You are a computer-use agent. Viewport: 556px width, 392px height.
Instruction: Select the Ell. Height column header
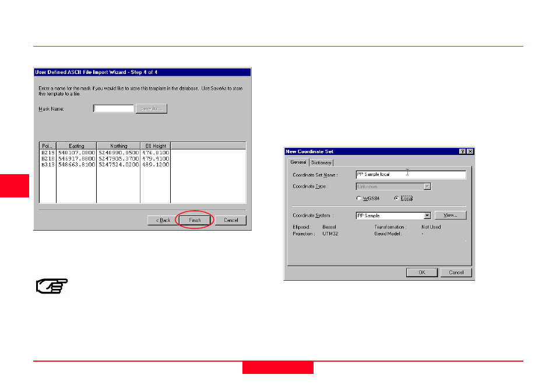click(x=156, y=146)
